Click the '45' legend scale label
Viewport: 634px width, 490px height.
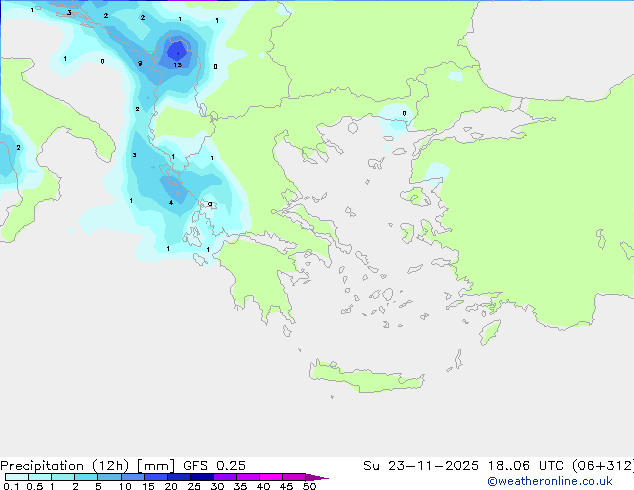pos(286,486)
